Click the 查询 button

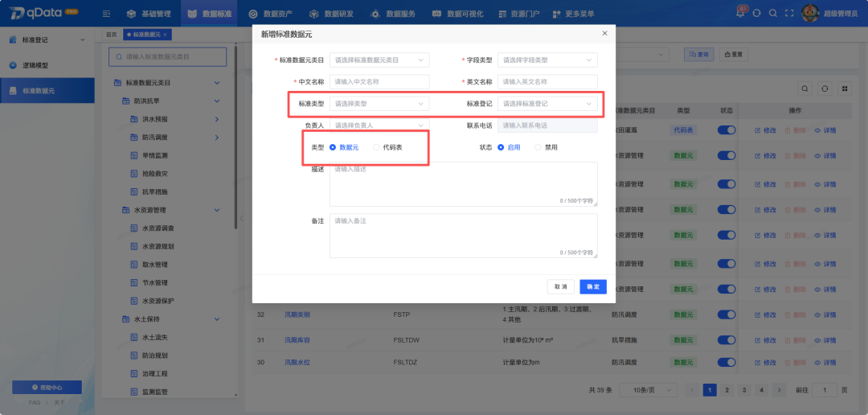(x=699, y=55)
